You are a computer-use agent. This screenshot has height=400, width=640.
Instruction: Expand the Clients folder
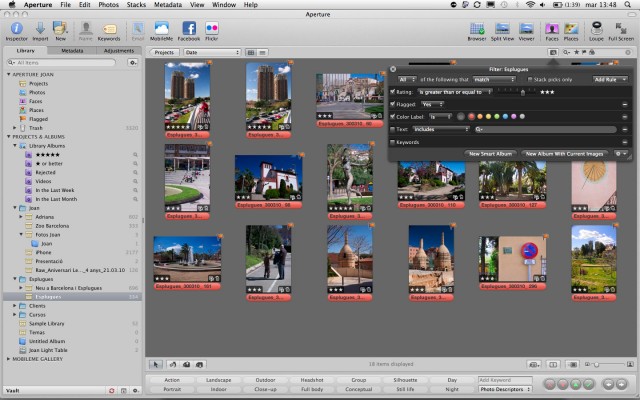(x=15, y=306)
